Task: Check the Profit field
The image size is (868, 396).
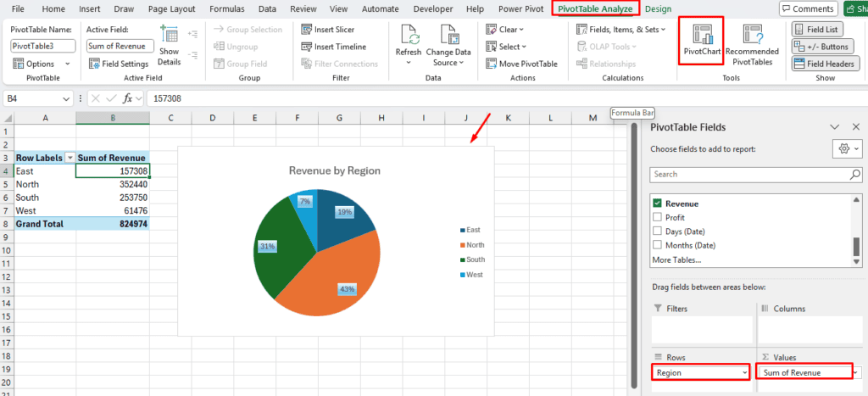Action: [x=658, y=217]
